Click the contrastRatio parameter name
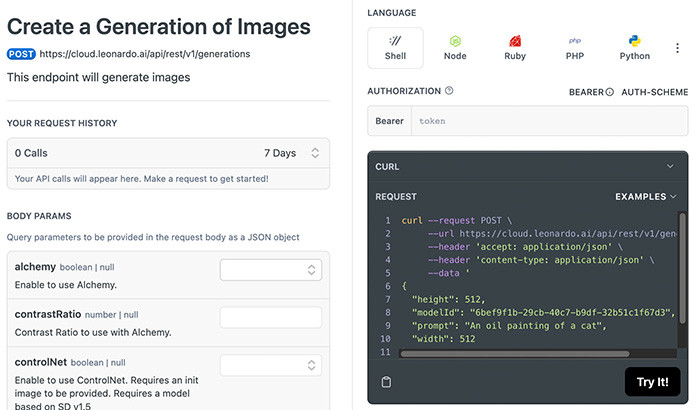Viewport: 700px width, 410px height. click(48, 314)
